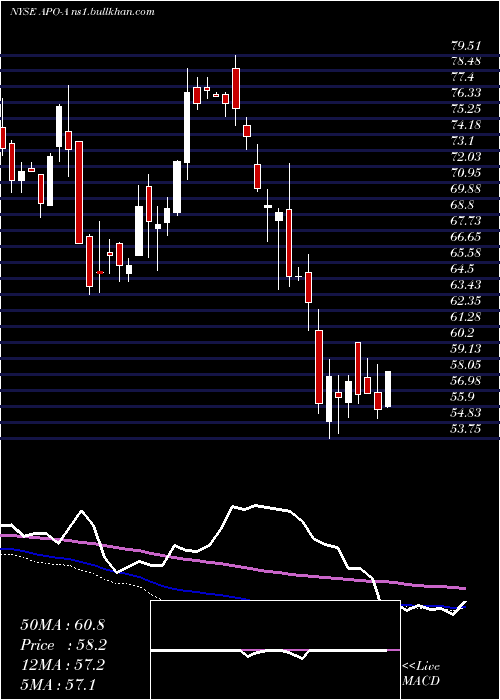Click the MACD inset chart box
The height and width of the screenshot is (700, 500).
[x=275, y=650]
